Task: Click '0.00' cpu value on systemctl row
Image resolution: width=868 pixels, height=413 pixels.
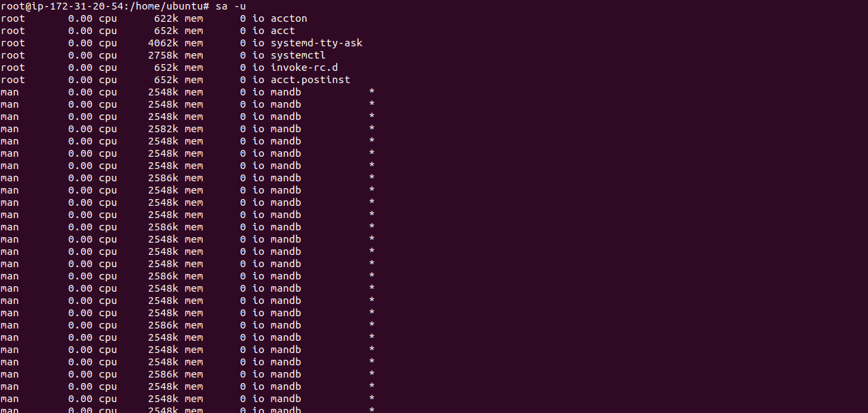Action: pyautogui.click(x=80, y=55)
